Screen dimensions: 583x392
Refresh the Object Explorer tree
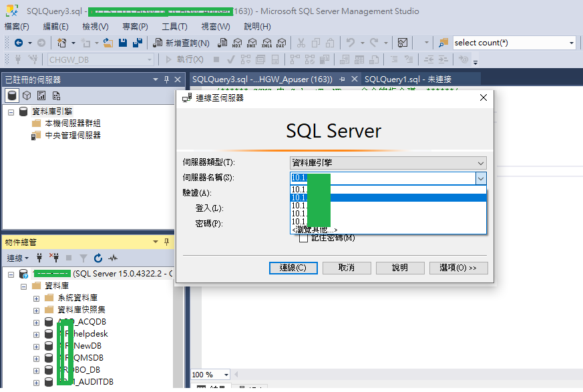[x=98, y=258]
